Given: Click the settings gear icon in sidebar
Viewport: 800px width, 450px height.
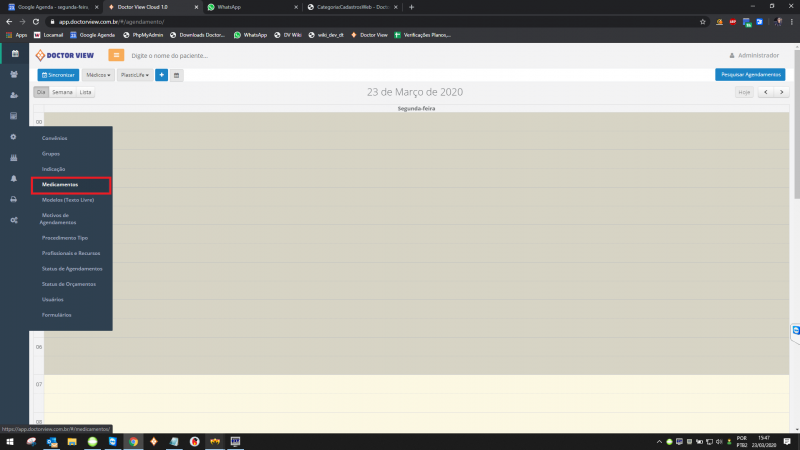Looking at the screenshot, I should click(x=14, y=136).
